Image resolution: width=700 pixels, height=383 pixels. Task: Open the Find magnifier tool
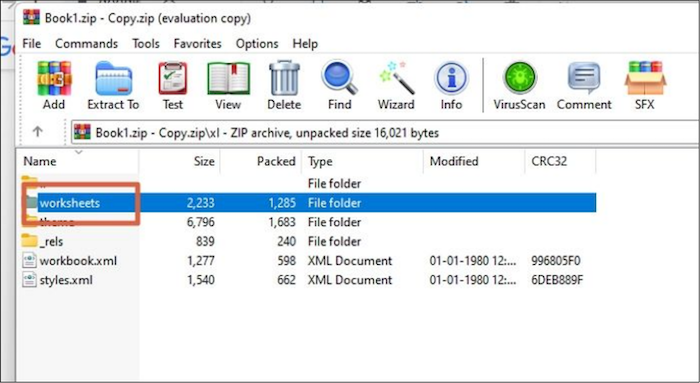click(x=339, y=85)
